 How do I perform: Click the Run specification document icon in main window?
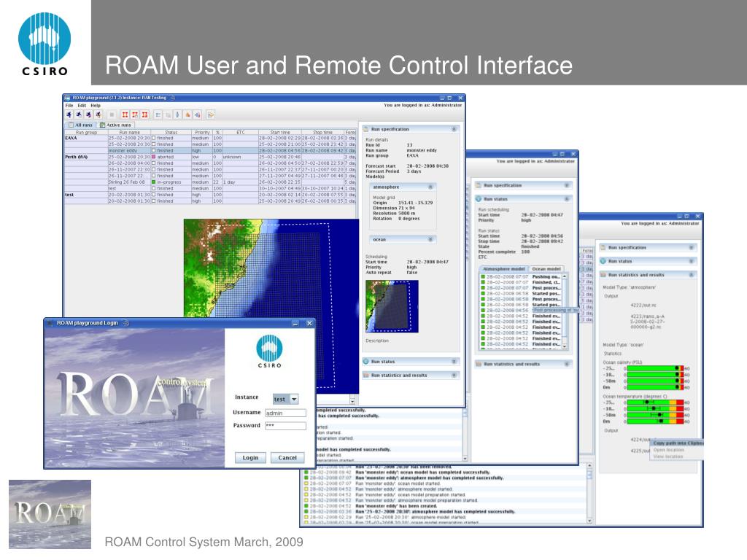(366, 129)
